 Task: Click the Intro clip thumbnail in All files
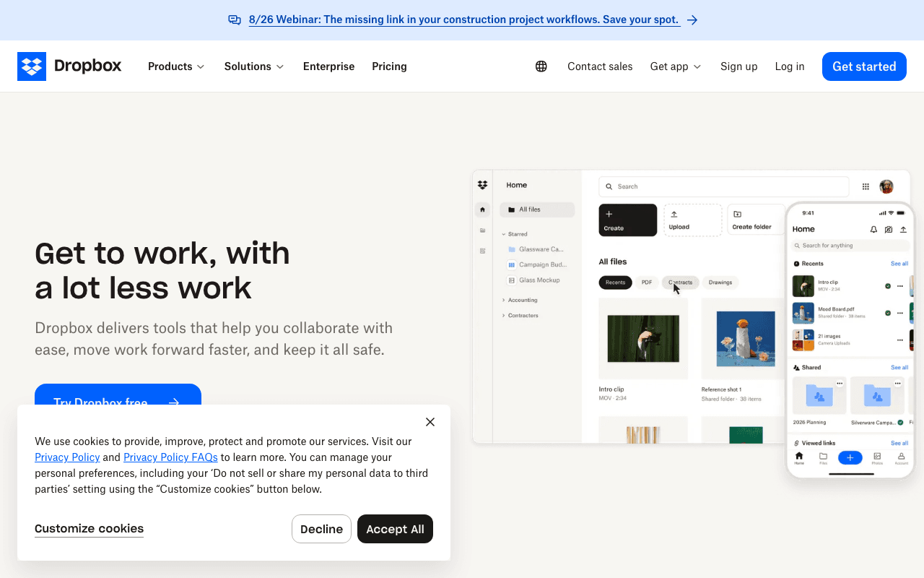pyautogui.click(x=643, y=339)
